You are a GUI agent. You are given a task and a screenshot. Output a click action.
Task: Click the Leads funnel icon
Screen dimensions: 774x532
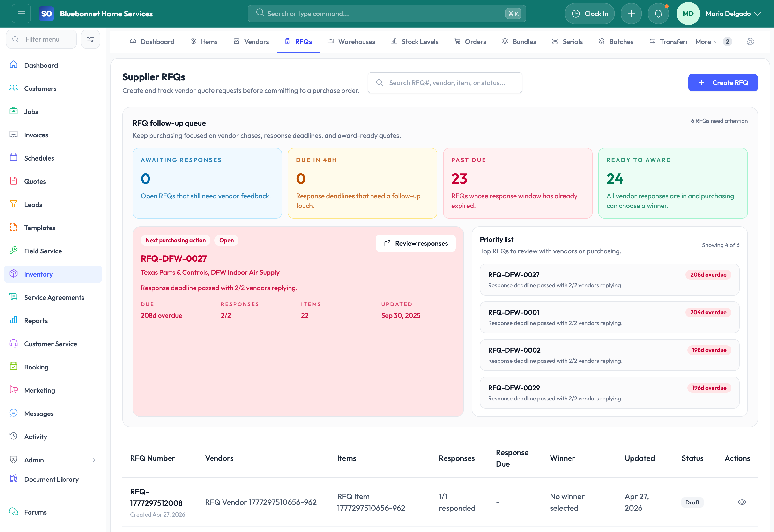(x=14, y=204)
